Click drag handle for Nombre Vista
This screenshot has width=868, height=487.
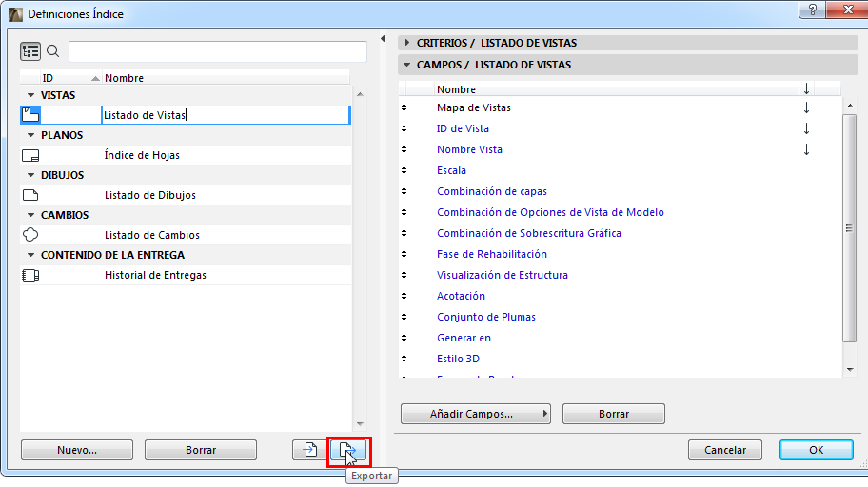pos(404,149)
